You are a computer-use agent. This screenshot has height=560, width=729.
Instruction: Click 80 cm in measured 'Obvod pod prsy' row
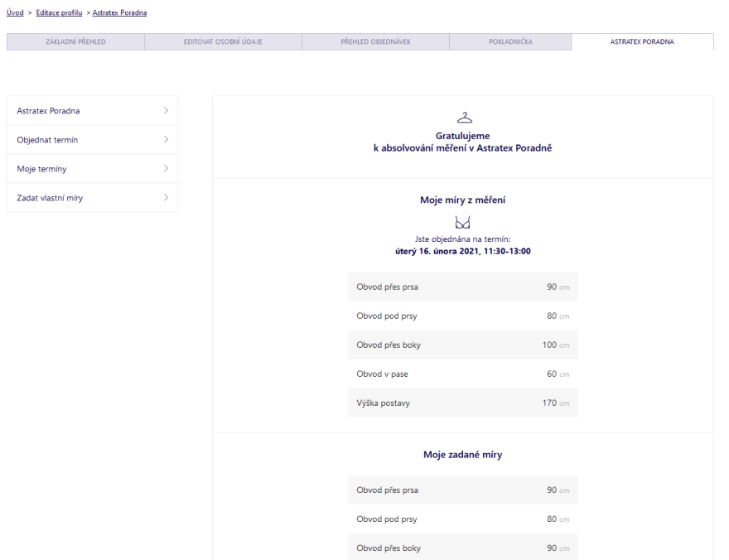(x=558, y=316)
